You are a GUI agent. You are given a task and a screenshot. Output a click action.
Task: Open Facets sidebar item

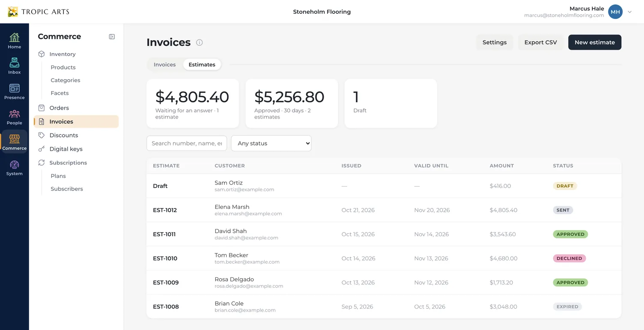point(60,93)
